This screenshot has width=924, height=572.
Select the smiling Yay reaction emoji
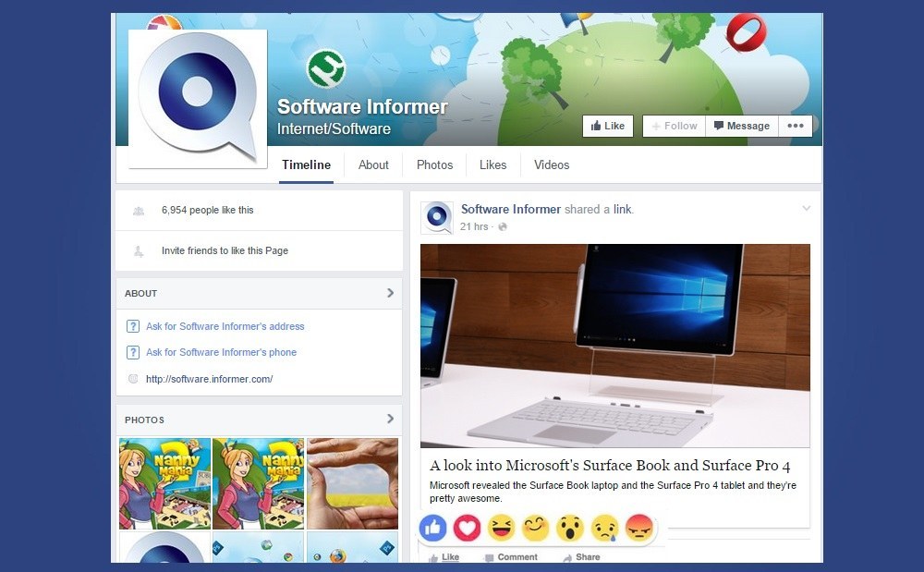pyautogui.click(x=535, y=528)
